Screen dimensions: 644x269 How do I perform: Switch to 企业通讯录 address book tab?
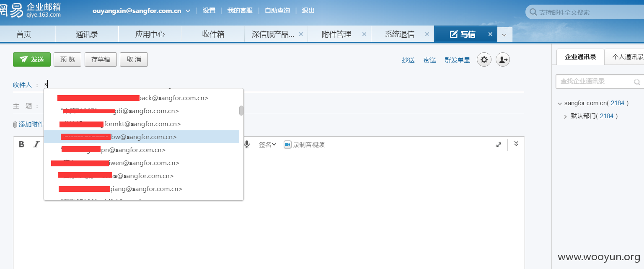(x=580, y=57)
